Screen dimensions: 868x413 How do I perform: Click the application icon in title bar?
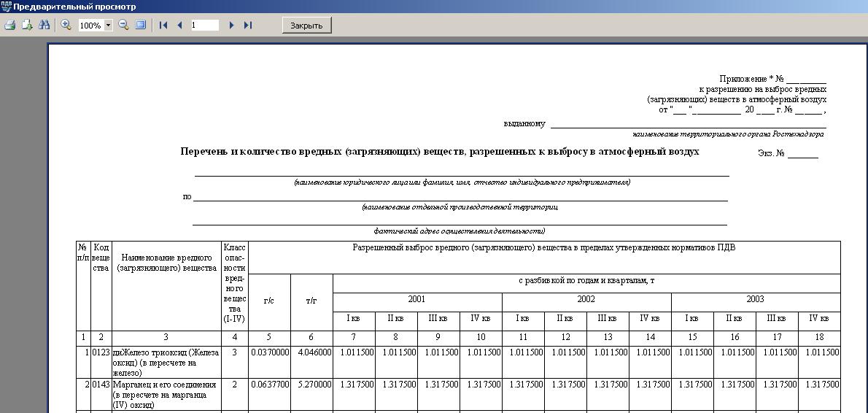click(x=6, y=6)
